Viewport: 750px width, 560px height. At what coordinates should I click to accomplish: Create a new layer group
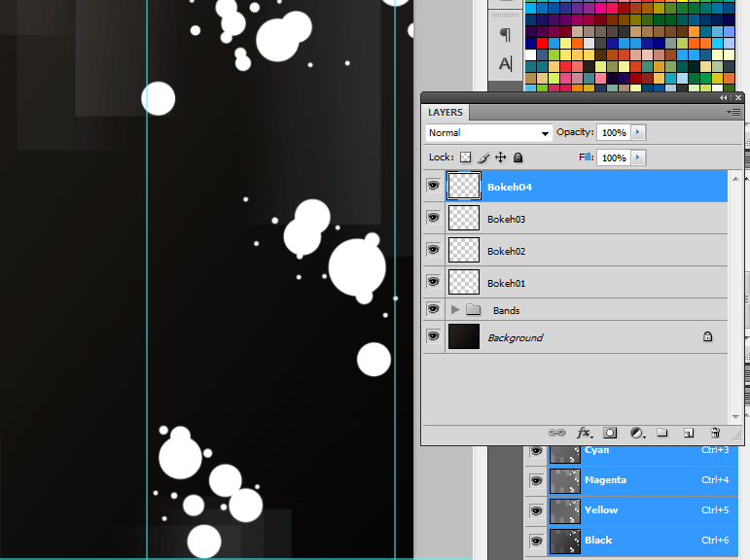point(662,433)
